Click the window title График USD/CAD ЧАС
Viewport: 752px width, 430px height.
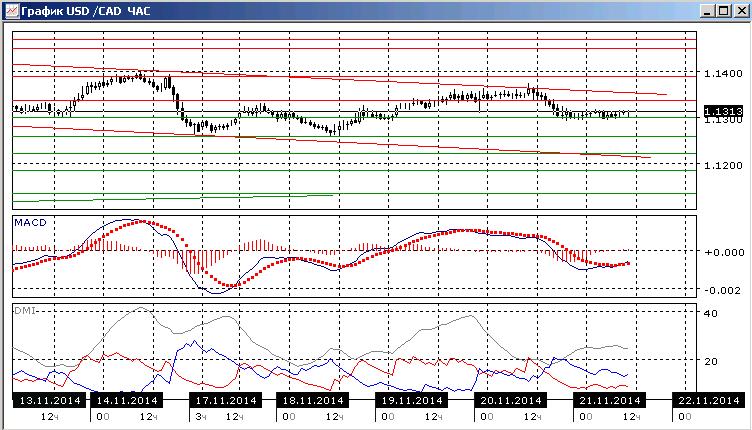pyautogui.click(x=86, y=11)
